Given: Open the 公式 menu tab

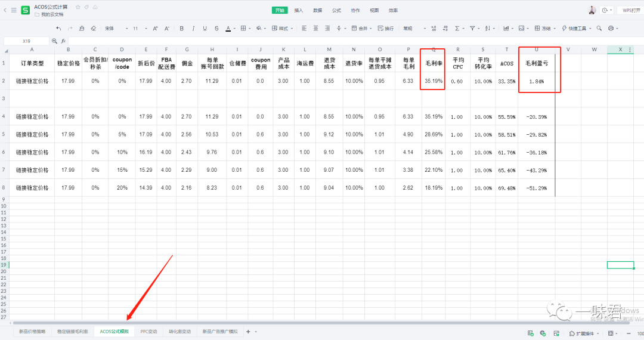Looking at the screenshot, I should (x=336, y=10).
